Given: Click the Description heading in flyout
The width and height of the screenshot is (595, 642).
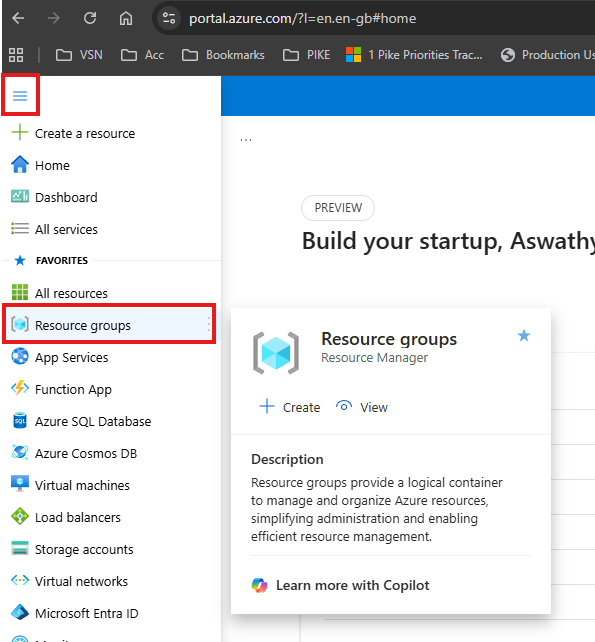Looking at the screenshot, I should [x=287, y=459].
